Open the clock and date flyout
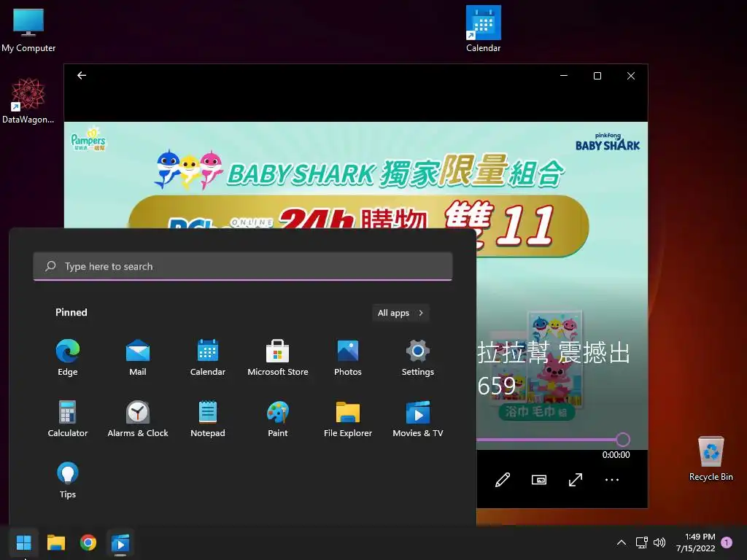Screen dimensions: 747x560 695,542
